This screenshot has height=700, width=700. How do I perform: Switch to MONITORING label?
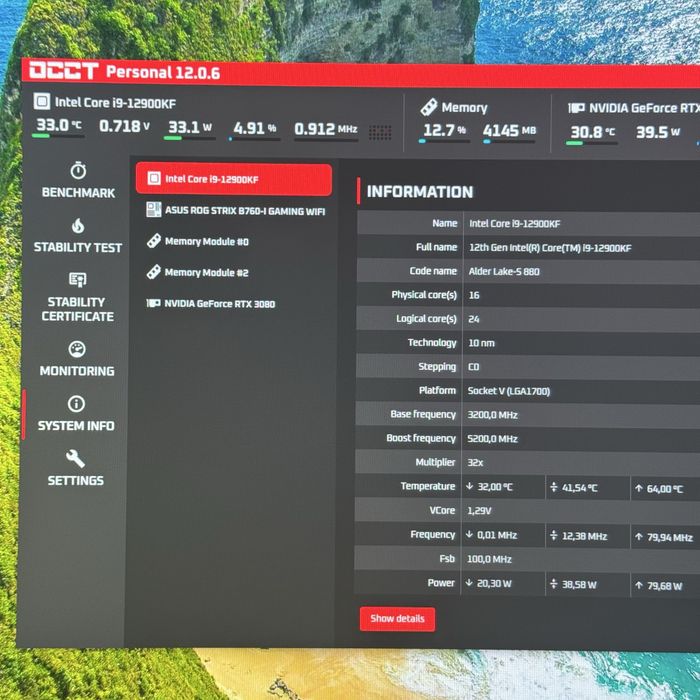(77, 371)
